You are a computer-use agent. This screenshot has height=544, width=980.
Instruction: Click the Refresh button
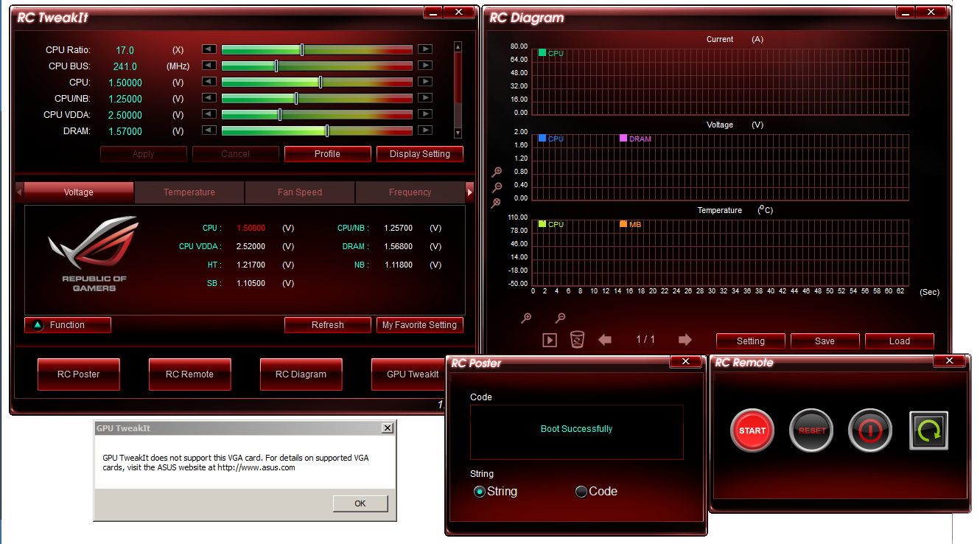328,325
